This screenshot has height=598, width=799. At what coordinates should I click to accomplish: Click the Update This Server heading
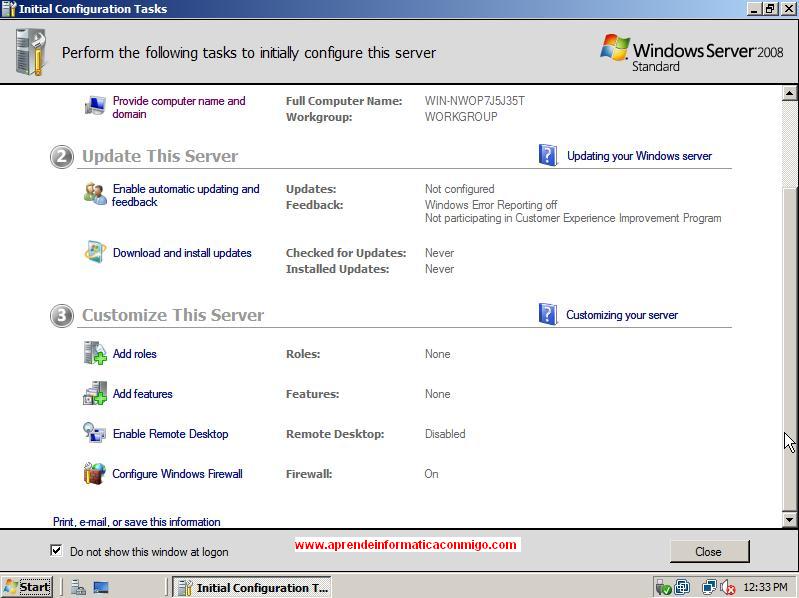[160, 156]
